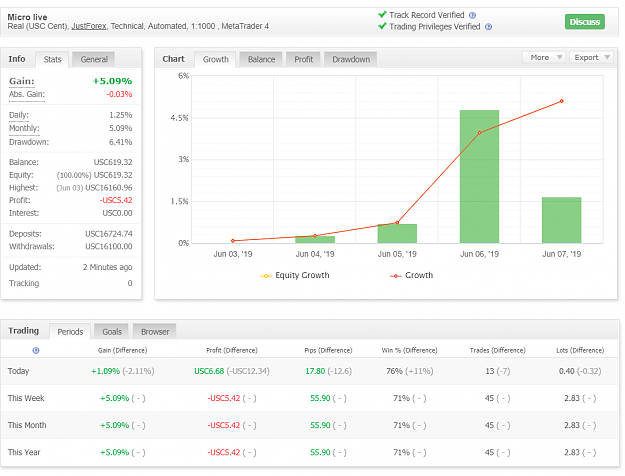Click the This Week row label

26,398
